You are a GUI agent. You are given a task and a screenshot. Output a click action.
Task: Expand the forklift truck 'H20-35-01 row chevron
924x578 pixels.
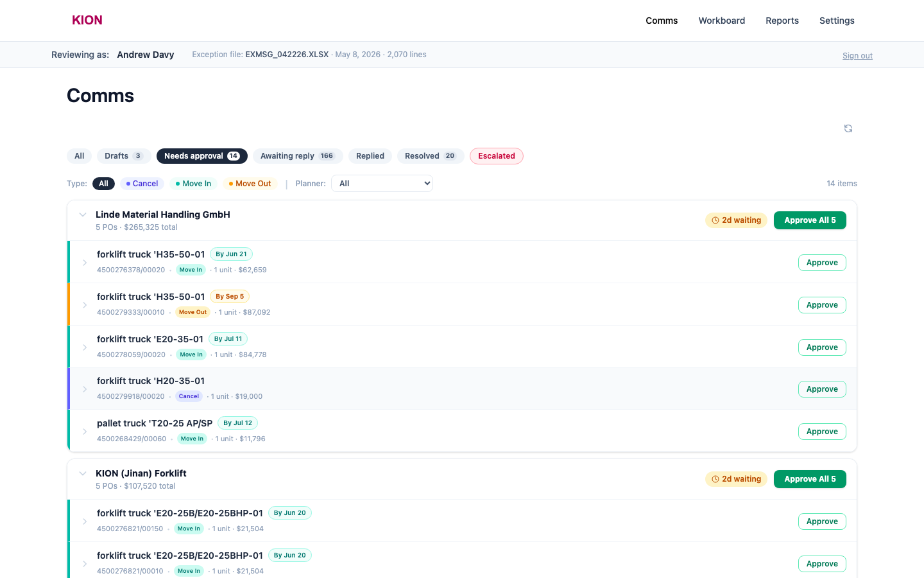pyautogui.click(x=85, y=389)
